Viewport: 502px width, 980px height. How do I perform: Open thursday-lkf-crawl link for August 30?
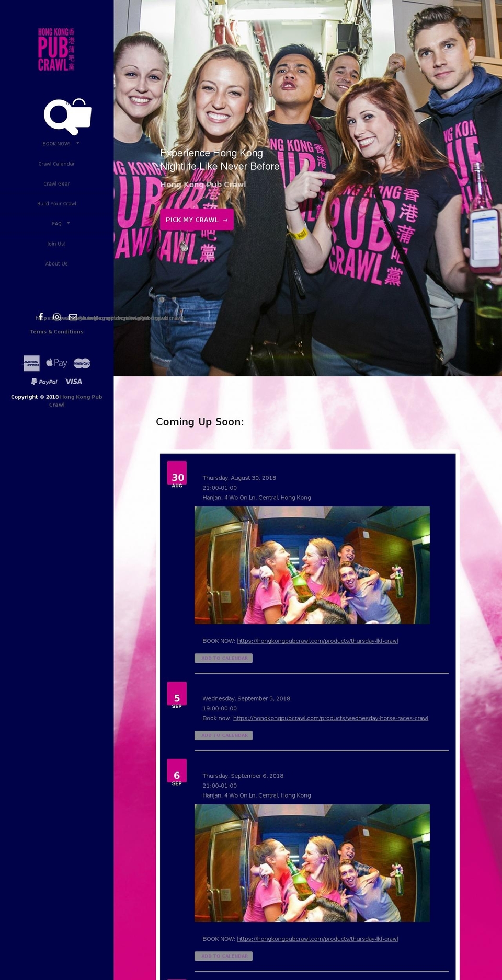pyautogui.click(x=317, y=641)
